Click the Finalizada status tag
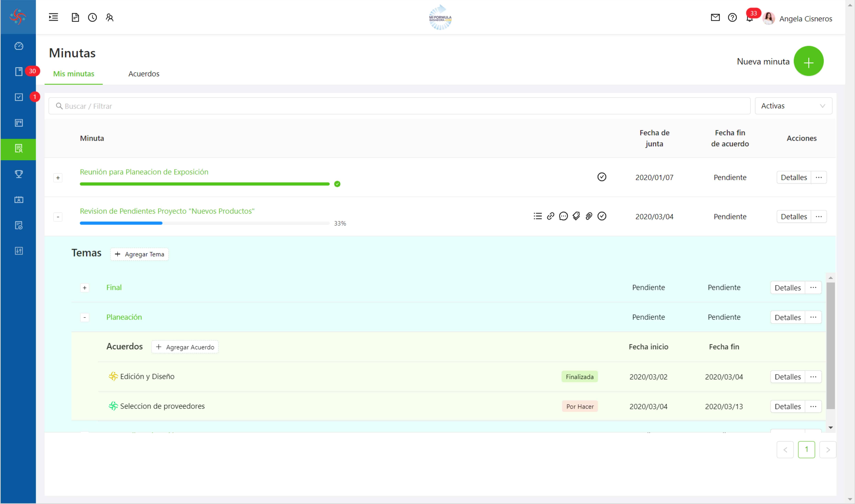This screenshot has width=855, height=504. (x=579, y=377)
